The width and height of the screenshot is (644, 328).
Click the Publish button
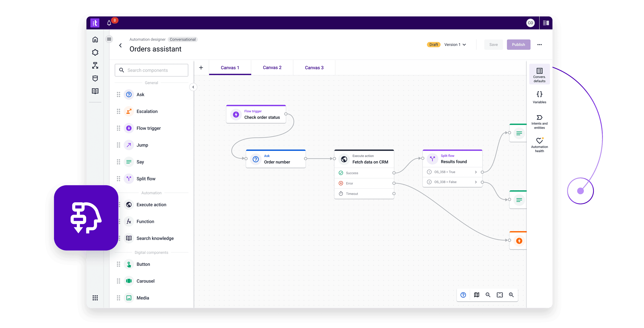pyautogui.click(x=518, y=45)
